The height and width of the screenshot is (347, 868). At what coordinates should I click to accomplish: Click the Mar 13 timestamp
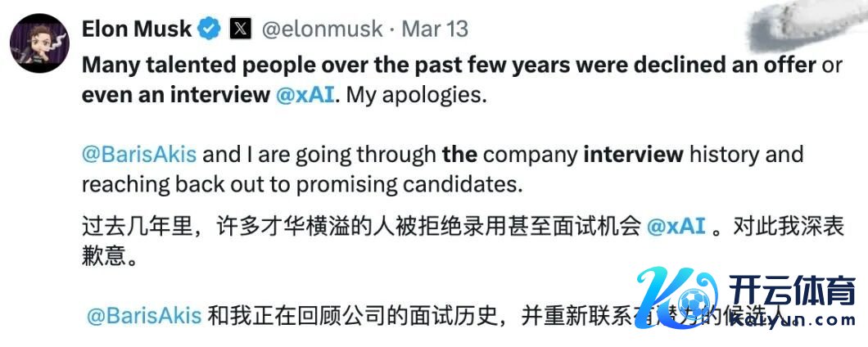click(435, 29)
